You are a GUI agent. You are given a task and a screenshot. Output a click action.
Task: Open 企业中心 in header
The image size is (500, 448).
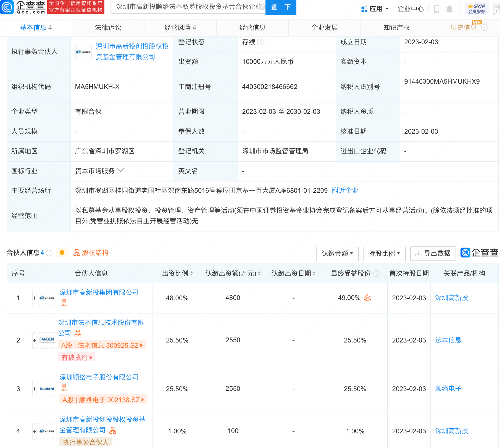pyautogui.click(x=410, y=9)
